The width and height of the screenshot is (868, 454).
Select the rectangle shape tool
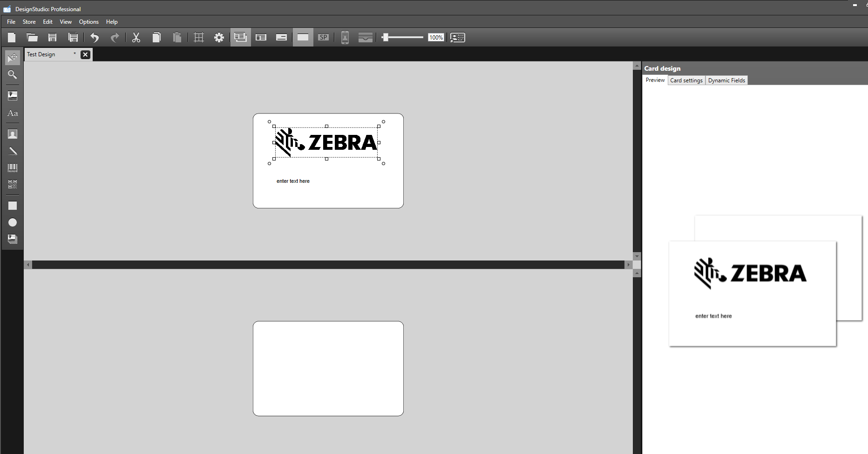(13, 206)
